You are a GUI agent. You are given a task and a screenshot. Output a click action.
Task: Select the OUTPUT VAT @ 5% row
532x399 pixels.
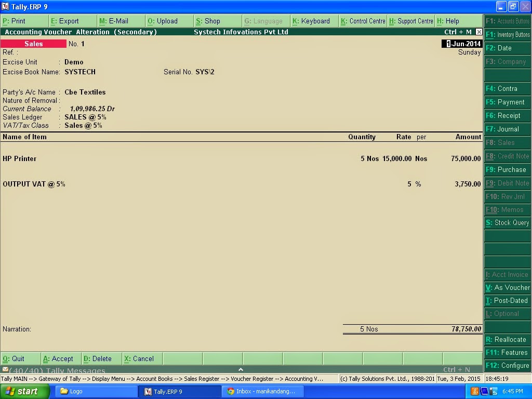coord(241,184)
